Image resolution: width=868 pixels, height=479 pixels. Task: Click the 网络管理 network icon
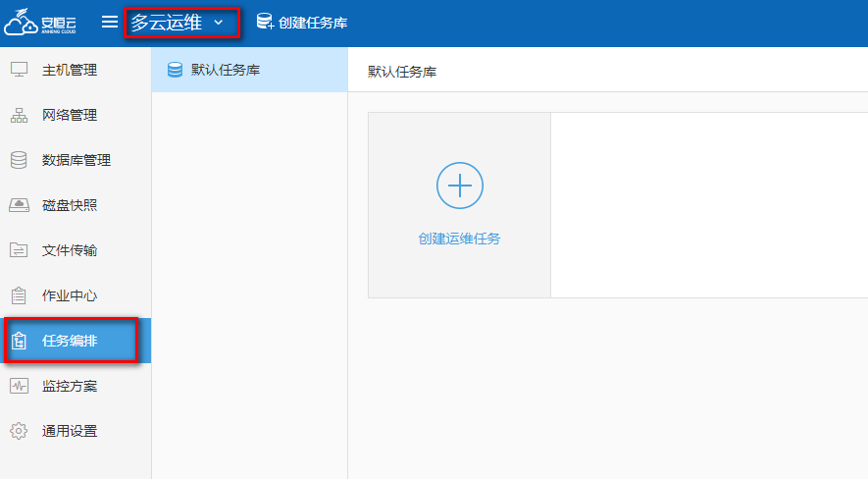tap(19, 115)
